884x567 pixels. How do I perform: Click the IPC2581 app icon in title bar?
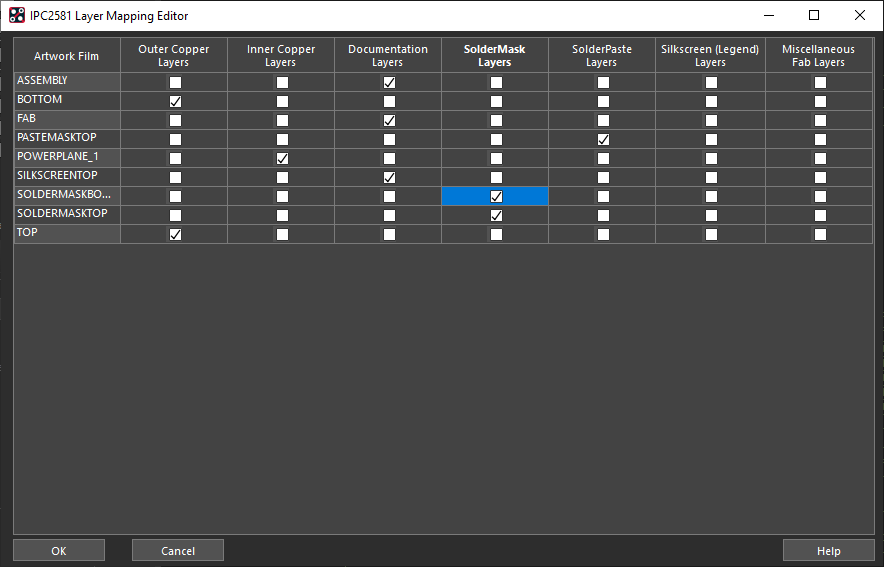[17, 15]
